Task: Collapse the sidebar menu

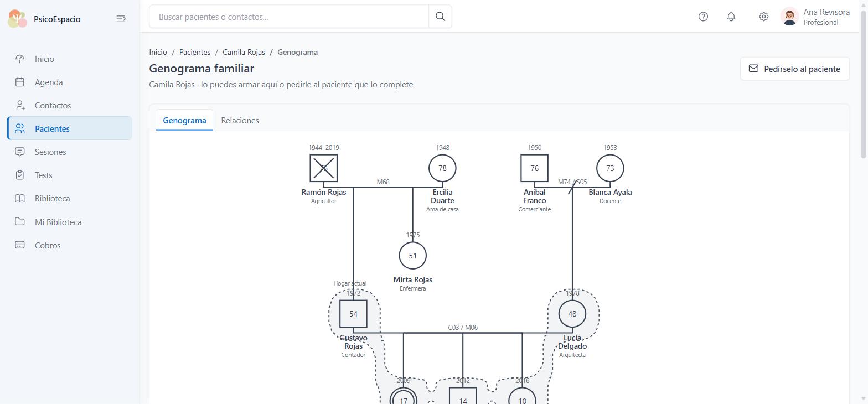Action: coord(121,19)
